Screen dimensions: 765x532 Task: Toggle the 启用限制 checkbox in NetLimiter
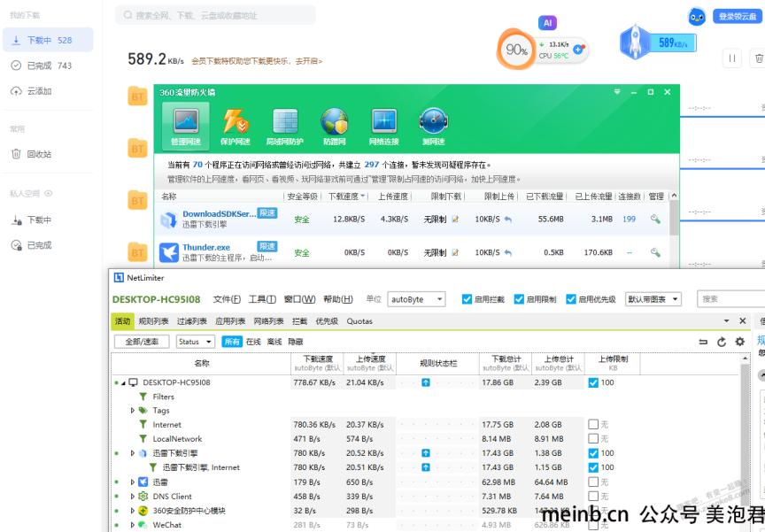pos(519,299)
